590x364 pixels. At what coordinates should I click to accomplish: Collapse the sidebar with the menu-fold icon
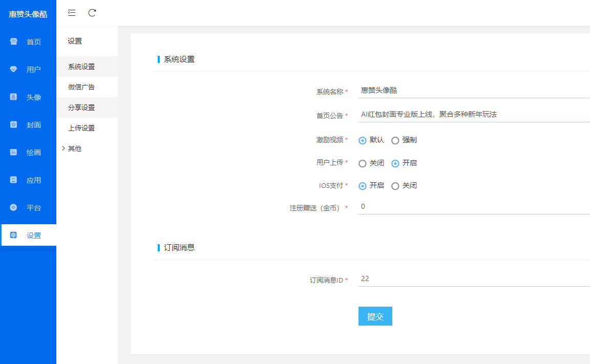pyautogui.click(x=72, y=13)
